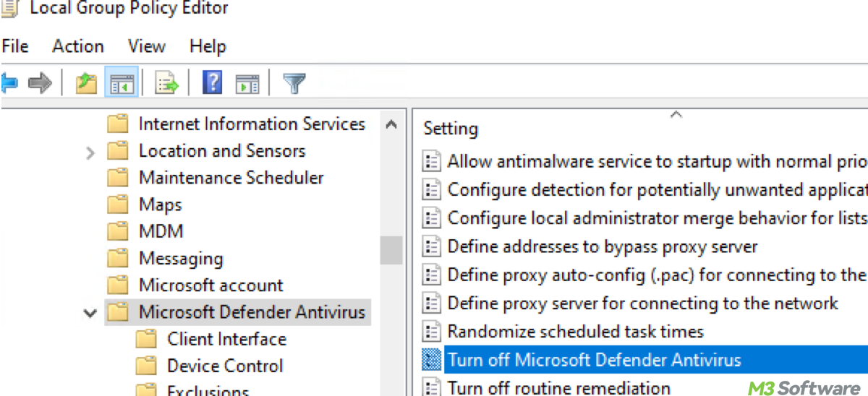Click policy icon beside Allow antimalware service startup

[432, 161]
